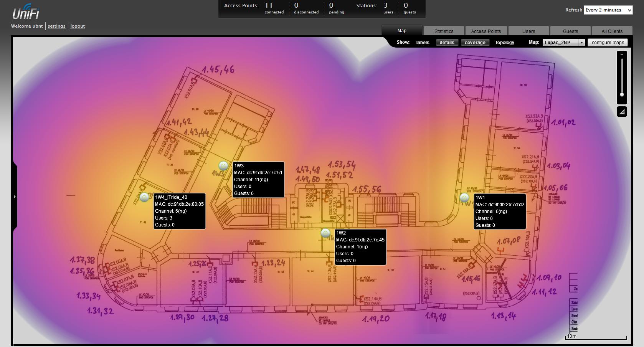644x347 pixels.
Task: Click the logout link
Action: [x=78, y=26]
